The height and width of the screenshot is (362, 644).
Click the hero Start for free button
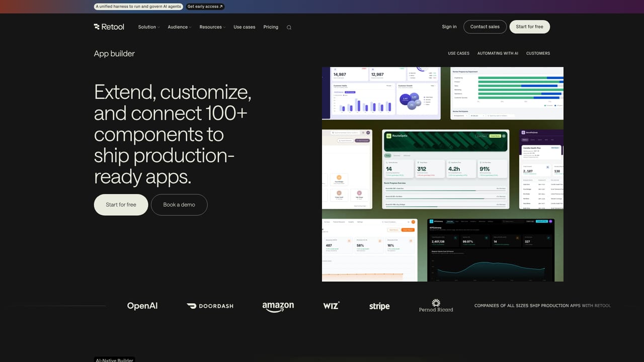click(x=121, y=205)
